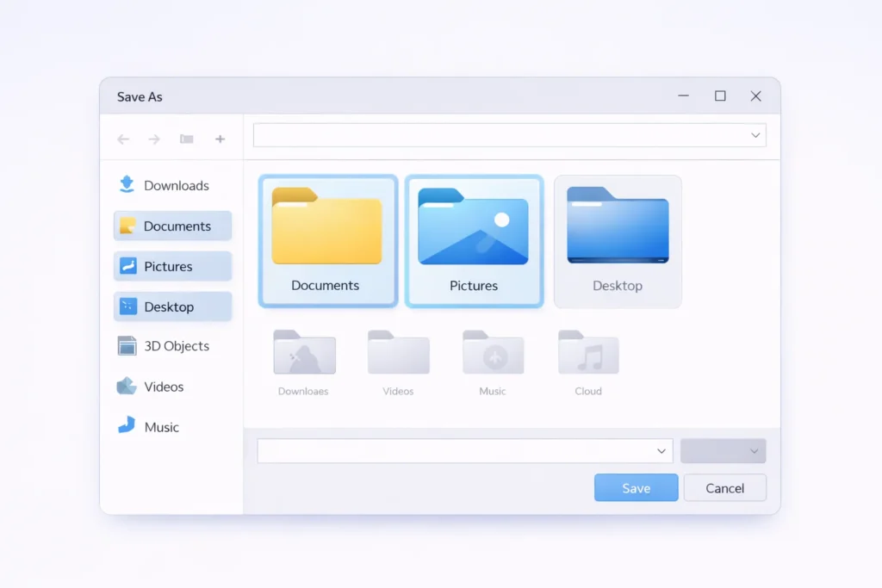Click the plus icon in the toolbar
Image resolution: width=882 pixels, height=588 pixels.
click(x=220, y=138)
